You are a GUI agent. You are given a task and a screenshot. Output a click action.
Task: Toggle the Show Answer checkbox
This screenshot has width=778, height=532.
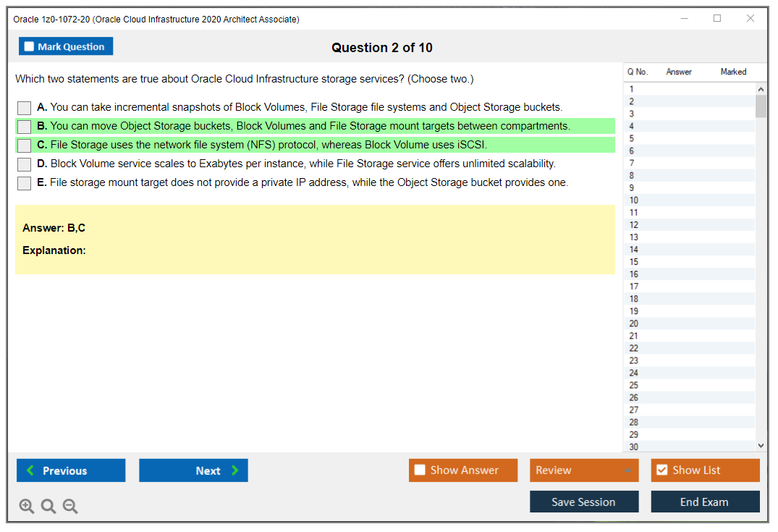[x=420, y=470]
